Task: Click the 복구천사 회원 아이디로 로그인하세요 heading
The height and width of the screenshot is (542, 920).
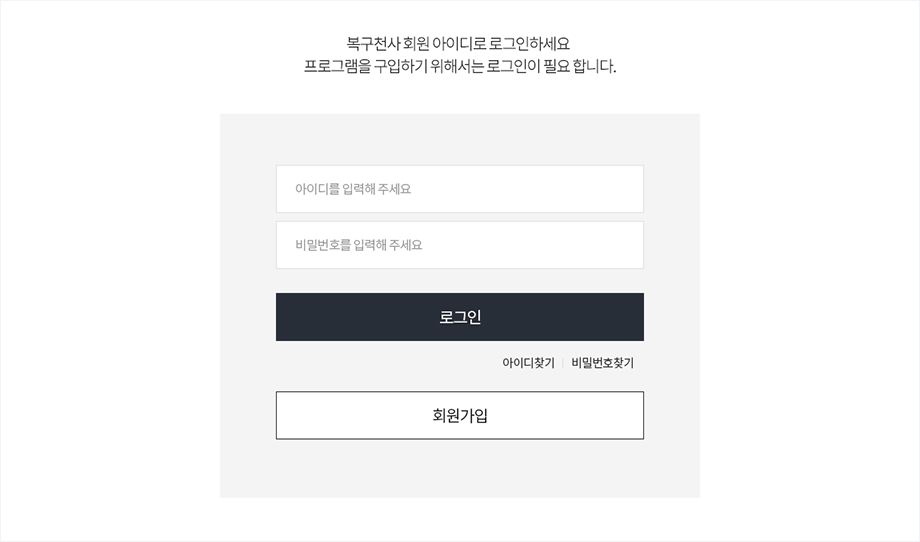Action: pos(459,43)
